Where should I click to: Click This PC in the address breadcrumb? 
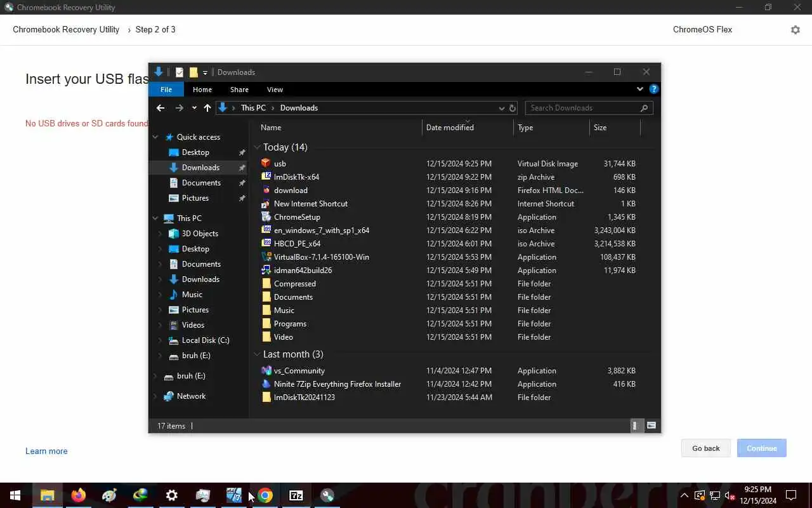(x=253, y=108)
